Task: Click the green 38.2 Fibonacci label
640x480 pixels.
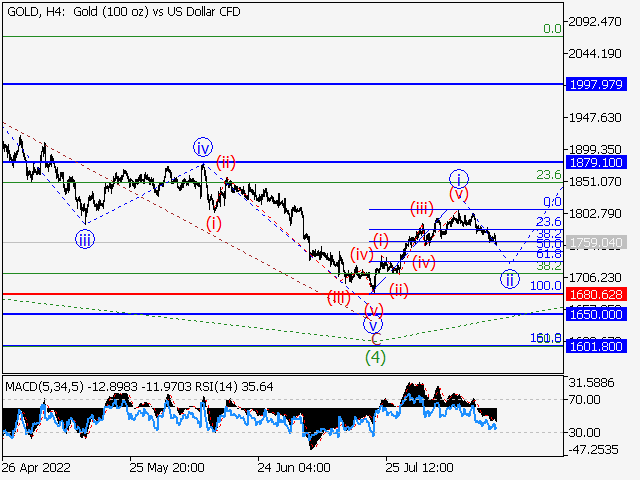Action: click(x=549, y=267)
